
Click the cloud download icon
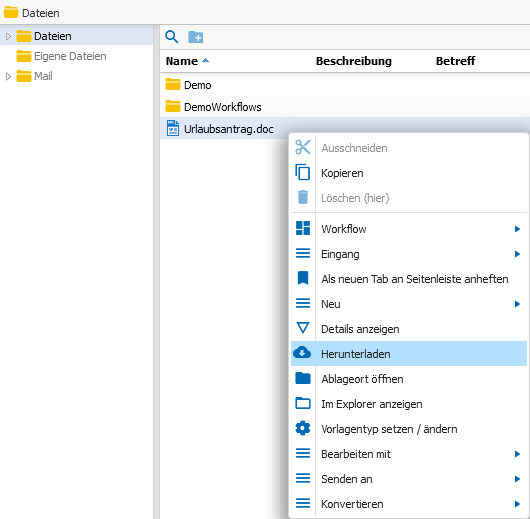point(302,353)
